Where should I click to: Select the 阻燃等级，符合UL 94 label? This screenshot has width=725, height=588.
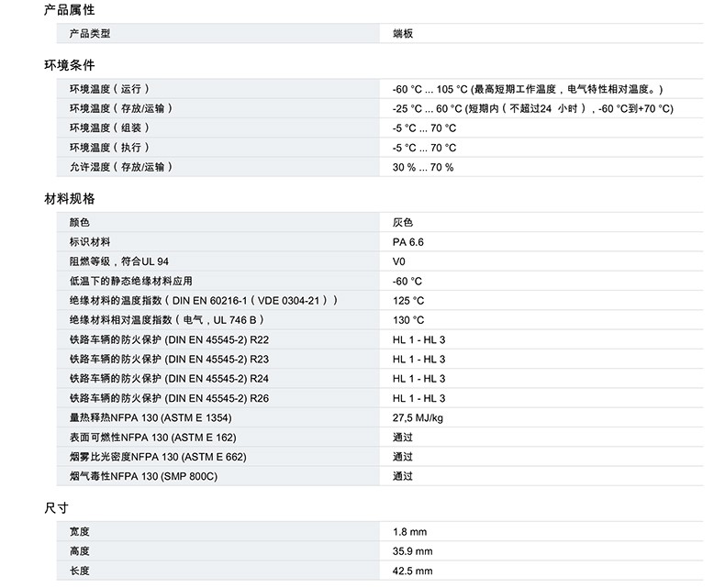[119, 261]
